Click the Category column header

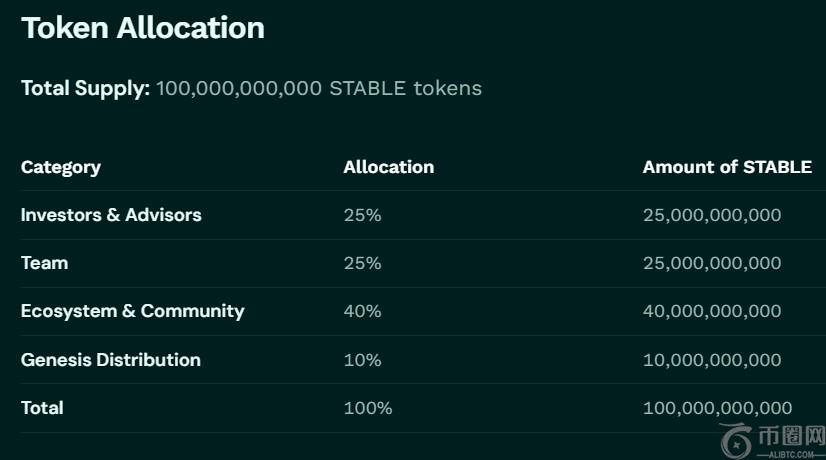61,167
